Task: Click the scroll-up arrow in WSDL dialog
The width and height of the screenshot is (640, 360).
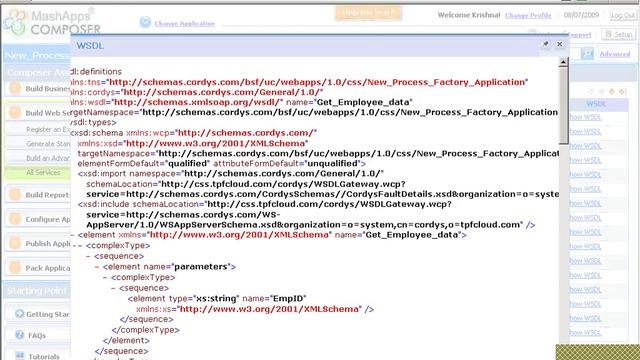Action: click(563, 62)
